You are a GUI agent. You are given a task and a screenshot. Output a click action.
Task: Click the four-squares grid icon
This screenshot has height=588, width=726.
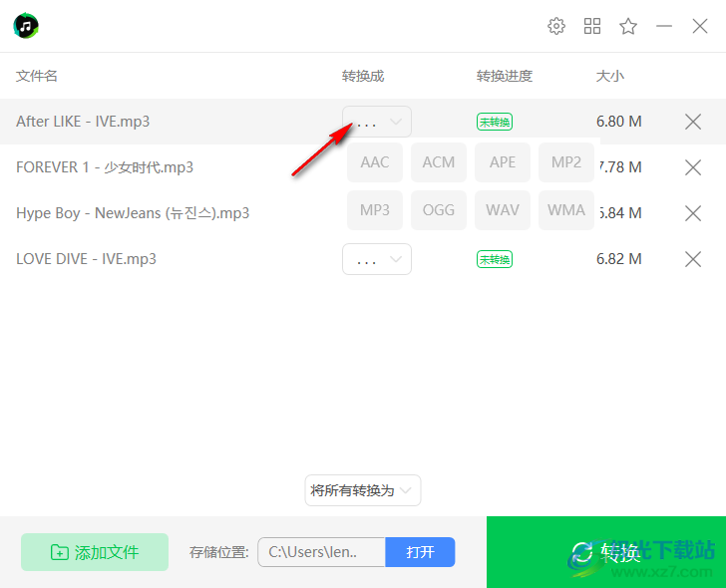(x=592, y=26)
